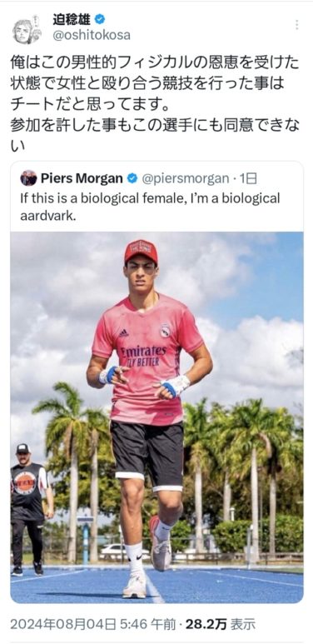Click the display name 迫稔雄
The image size is (313, 644).
[x=72, y=19]
